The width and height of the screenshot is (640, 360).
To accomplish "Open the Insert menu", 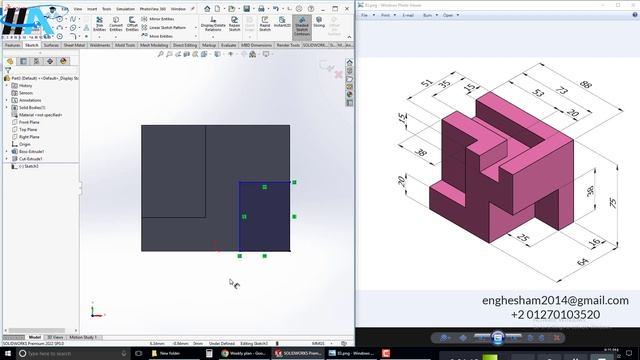I will tap(92, 9).
